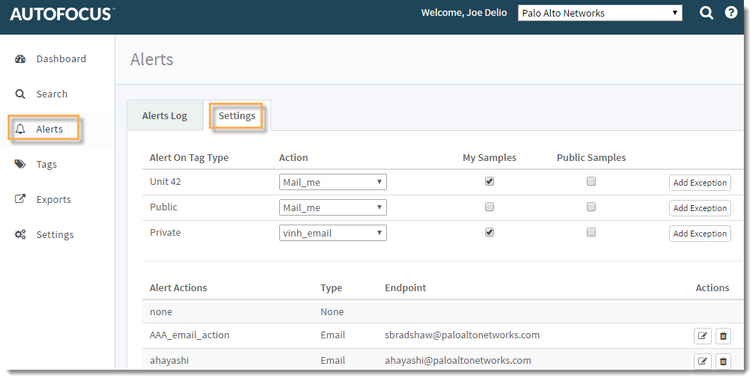Enable Public Samples for Public tag type
This screenshot has height=381, width=755.
(x=591, y=207)
